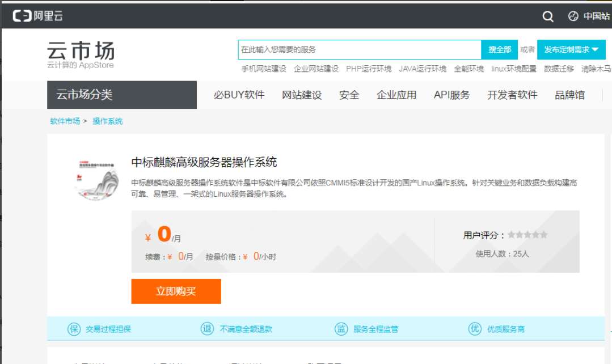Screen dimensions: 612x364
Task: Click the 软件市场 breadcrumb link
Action: click(65, 121)
